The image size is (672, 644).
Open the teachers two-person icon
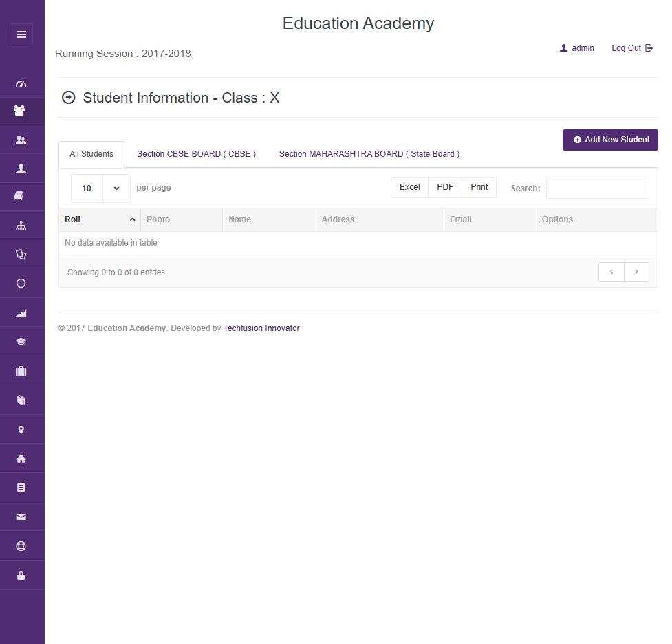point(21,140)
